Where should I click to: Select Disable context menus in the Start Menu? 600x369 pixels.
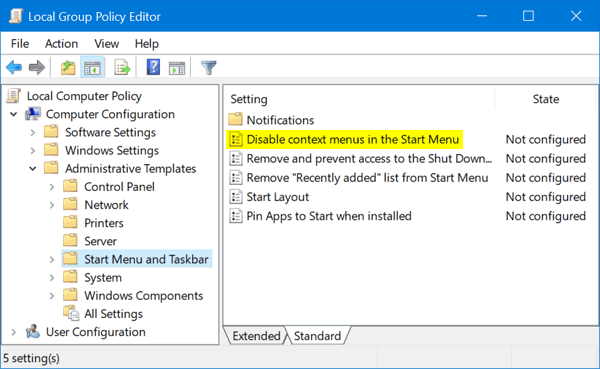352,139
